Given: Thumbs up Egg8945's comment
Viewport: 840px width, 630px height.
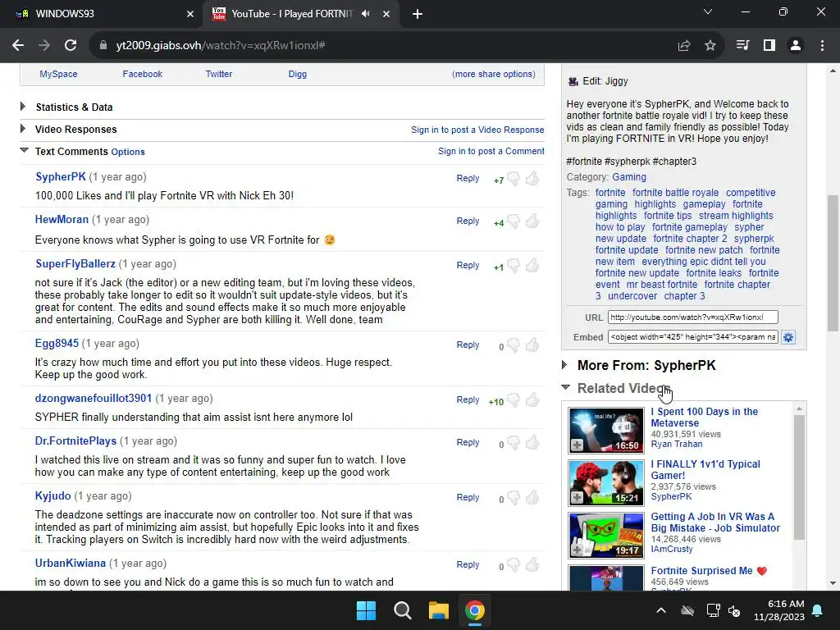Looking at the screenshot, I should click(532, 345).
